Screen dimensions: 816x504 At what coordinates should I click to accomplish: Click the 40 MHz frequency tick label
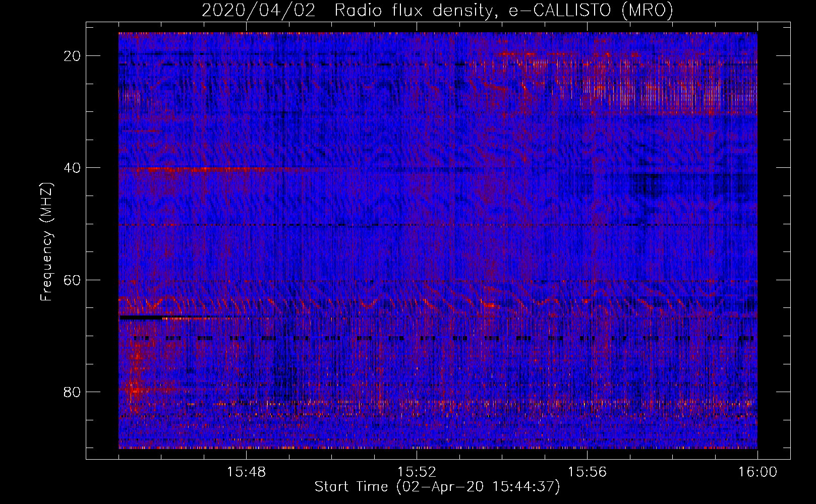(x=73, y=168)
